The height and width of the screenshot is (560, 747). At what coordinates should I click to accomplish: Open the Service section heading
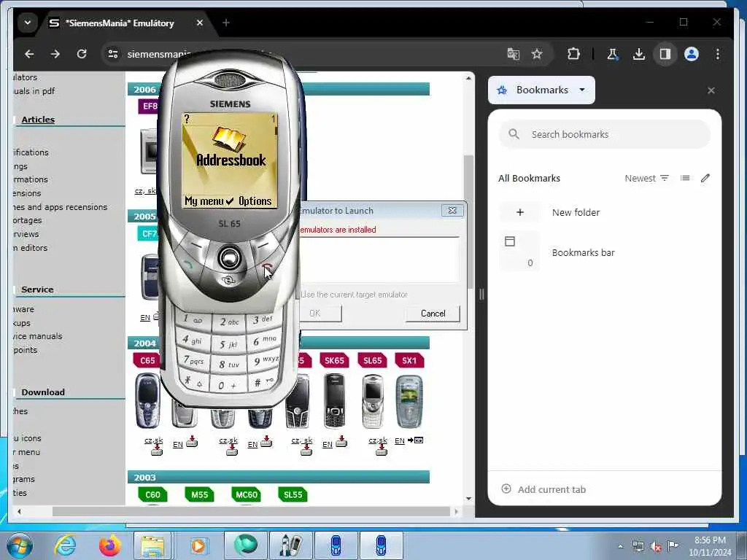37,289
